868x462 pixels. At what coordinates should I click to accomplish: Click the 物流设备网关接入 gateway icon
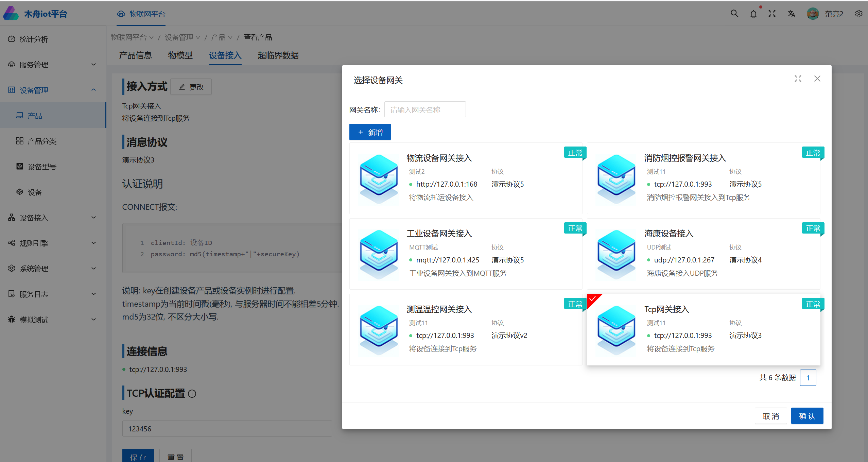click(x=379, y=178)
